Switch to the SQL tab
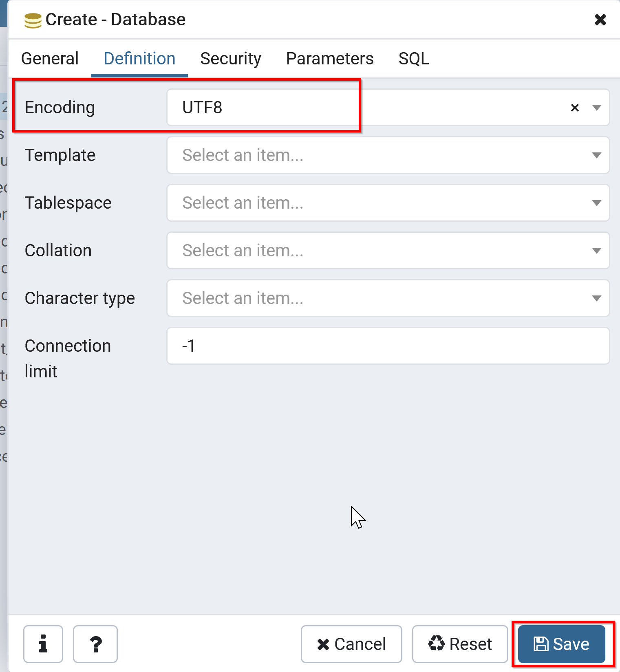The width and height of the screenshot is (620, 672). (413, 59)
